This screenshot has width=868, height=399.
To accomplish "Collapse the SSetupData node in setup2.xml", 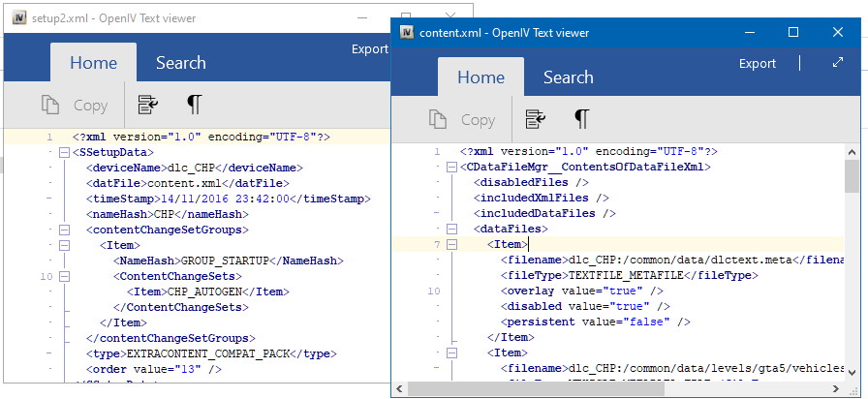I will point(64,152).
